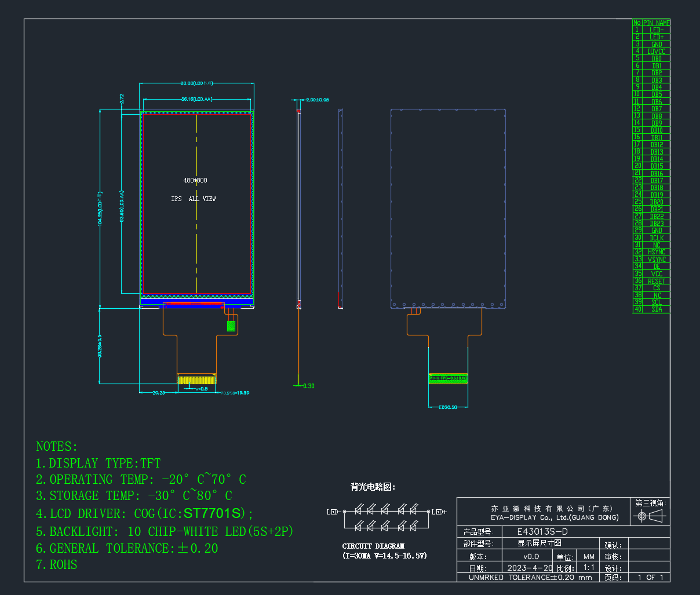Select the 'DB0' pin cell
Image resolution: width=700 pixels, height=595 pixels.
pyautogui.click(x=657, y=59)
